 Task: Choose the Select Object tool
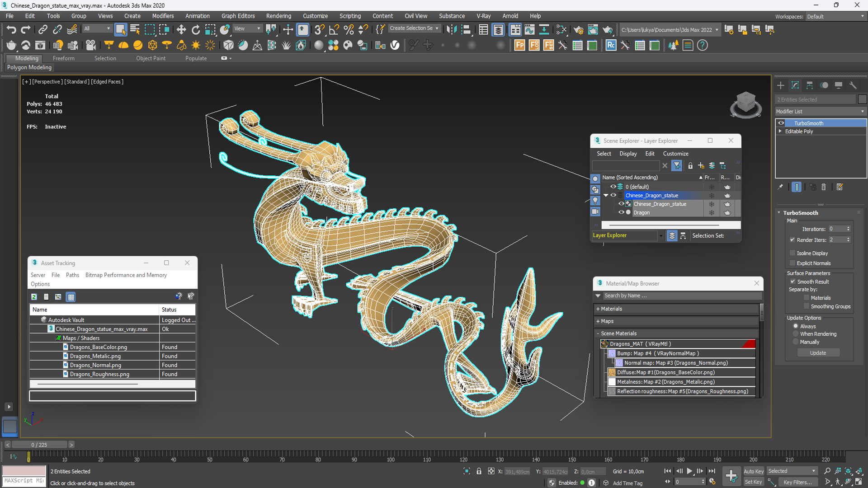[120, 30]
